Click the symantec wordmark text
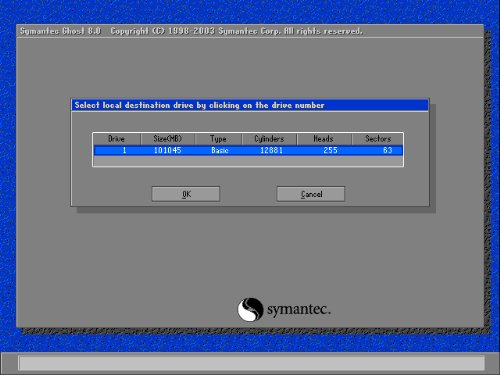The image size is (500, 375). pyautogui.click(x=299, y=310)
